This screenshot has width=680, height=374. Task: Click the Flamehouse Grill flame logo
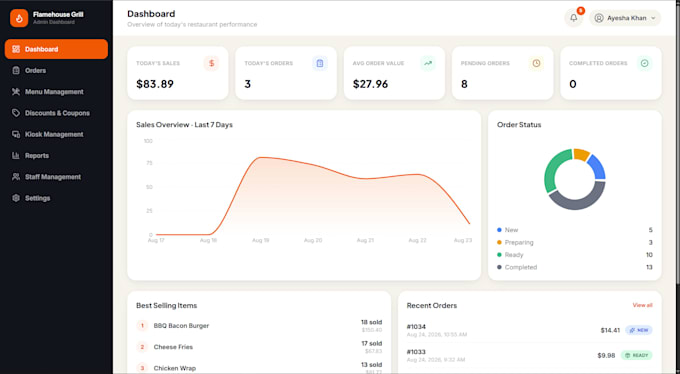(x=19, y=18)
